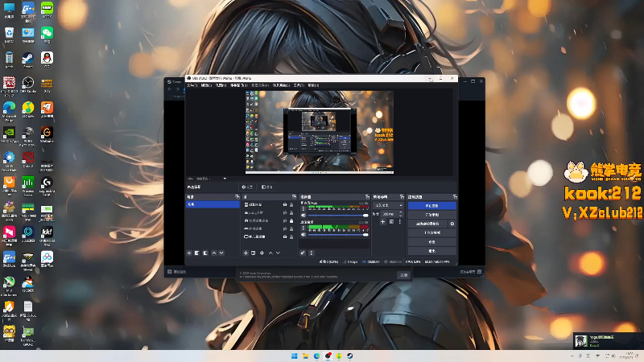Image resolution: width=644 pixels, height=362 pixels.
Task: Remove the scene transition with trash icon
Action: click(x=391, y=222)
